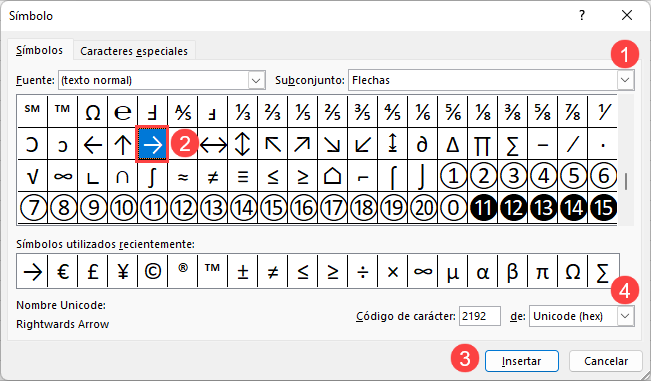Screen dimensions: 651x381
Task: Select the division sign in recently used
Action: pos(362,271)
